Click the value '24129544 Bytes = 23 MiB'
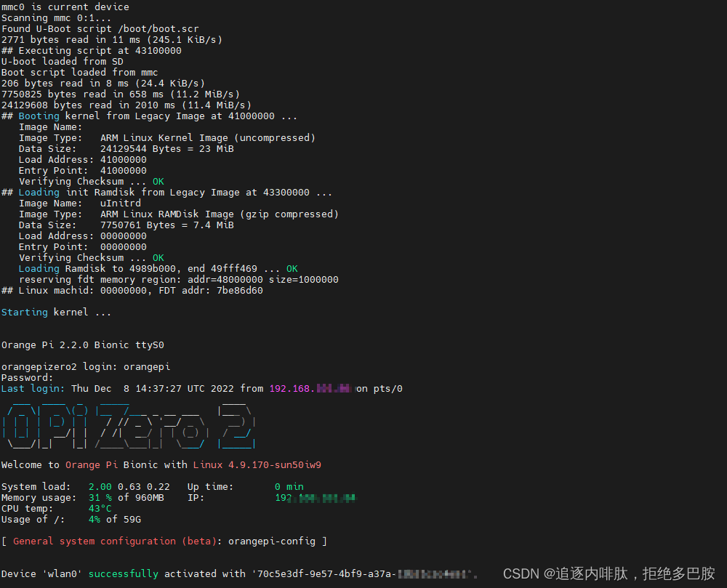 pos(167,149)
